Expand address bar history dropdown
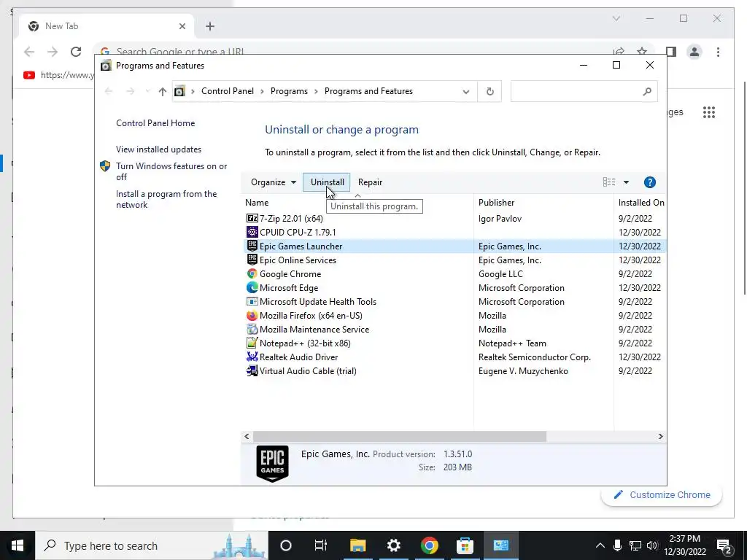 click(x=466, y=91)
